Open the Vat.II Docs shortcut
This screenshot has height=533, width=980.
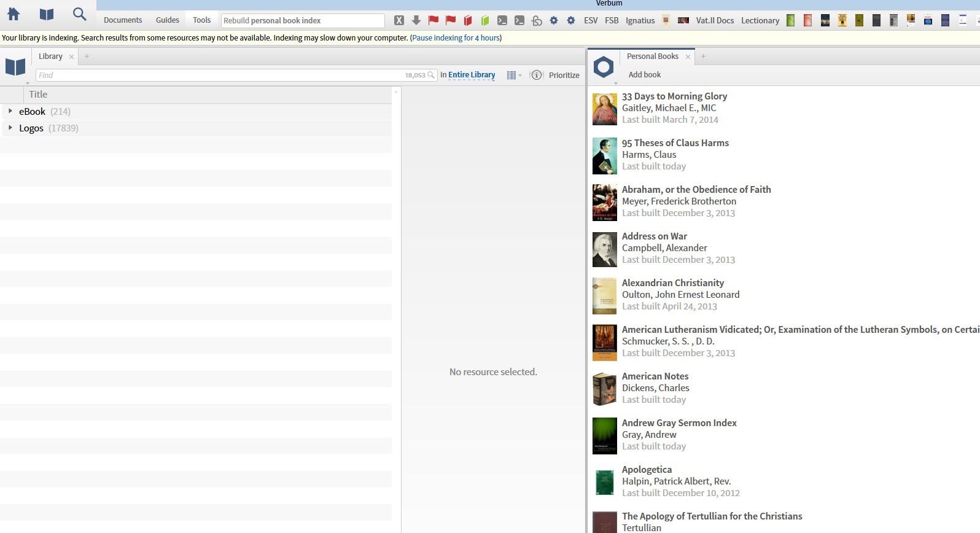click(715, 20)
